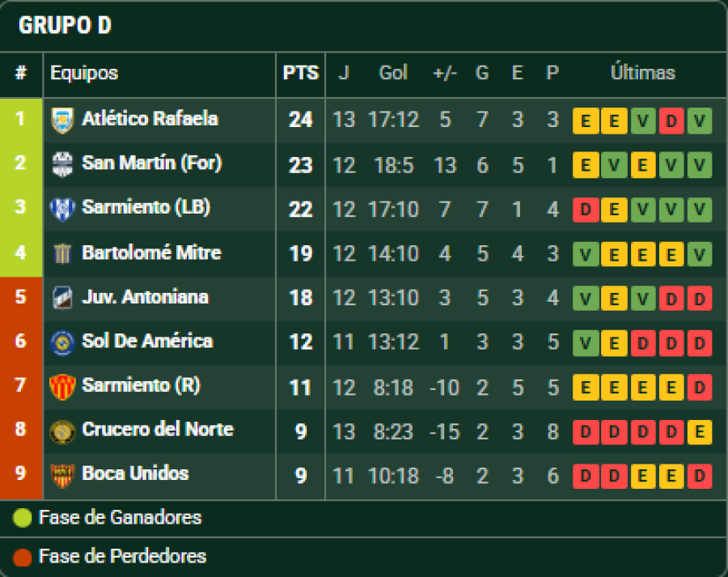This screenshot has width=728, height=577.
Task: Sort table by PTS column header
Action: [x=300, y=73]
